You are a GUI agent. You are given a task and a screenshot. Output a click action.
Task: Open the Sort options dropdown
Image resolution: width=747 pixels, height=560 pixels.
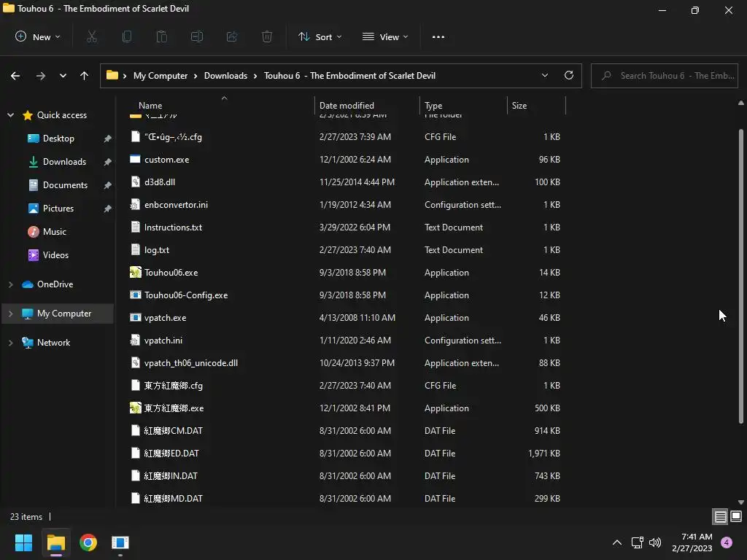click(320, 36)
